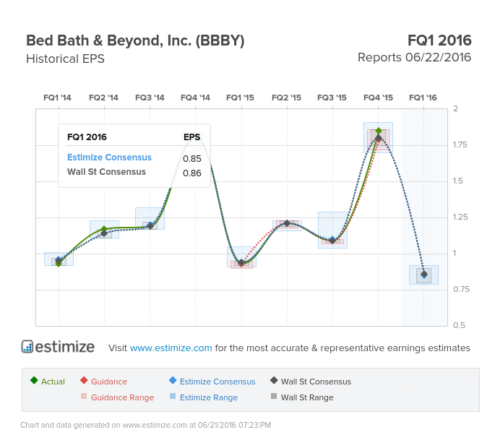Click the red Guidance legend diamond
The image size is (495, 448).
(84, 380)
